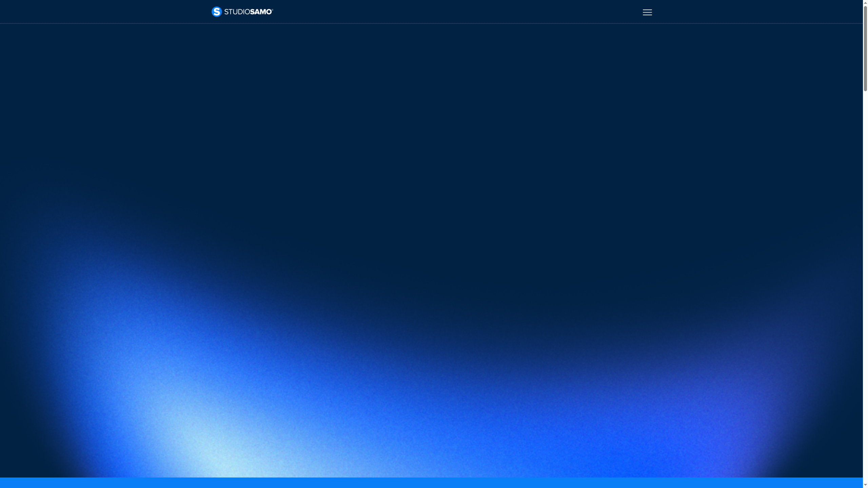Expand the menu via the three-line icon
The image size is (868, 488).
pyautogui.click(x=647, y=12)
